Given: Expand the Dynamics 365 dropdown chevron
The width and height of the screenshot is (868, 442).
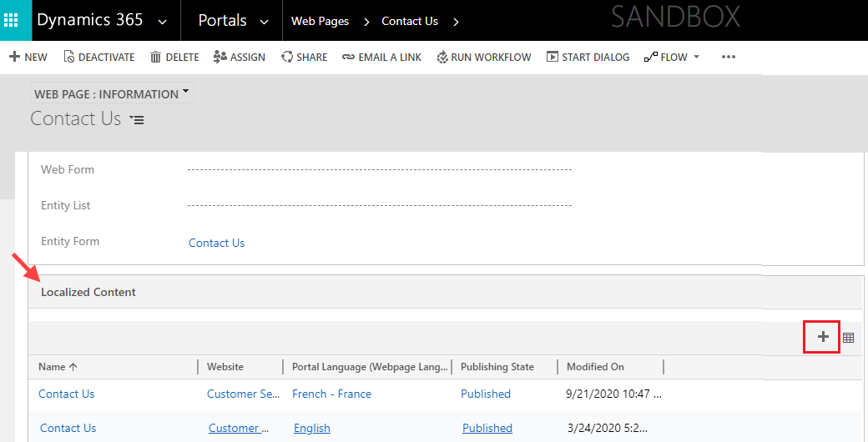Looking at the screenshot, I should [162, 23].
